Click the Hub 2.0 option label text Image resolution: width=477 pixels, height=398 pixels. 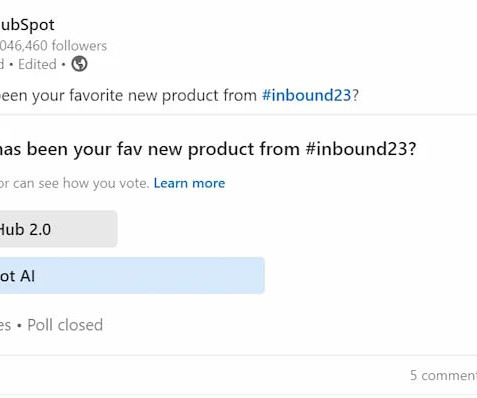(25, 229)
